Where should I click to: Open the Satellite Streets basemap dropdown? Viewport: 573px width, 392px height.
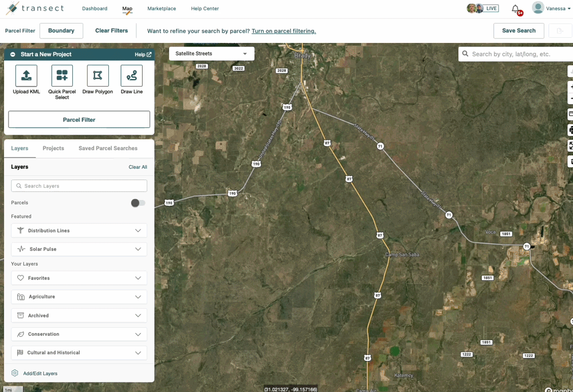(x=211, y=54)
